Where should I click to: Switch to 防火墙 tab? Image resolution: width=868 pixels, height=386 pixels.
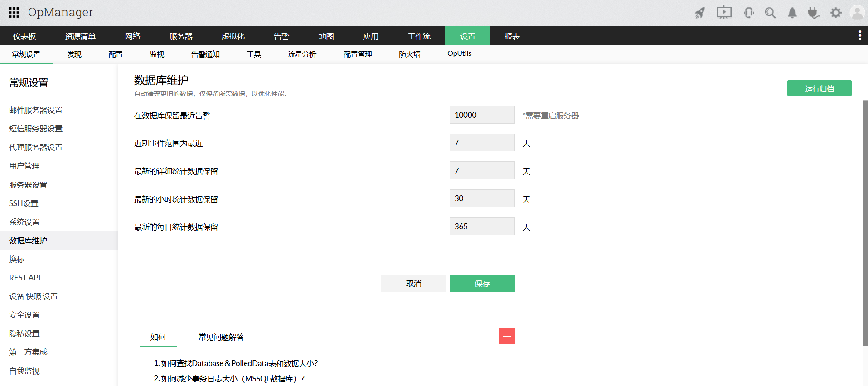[x=410, y=54]
